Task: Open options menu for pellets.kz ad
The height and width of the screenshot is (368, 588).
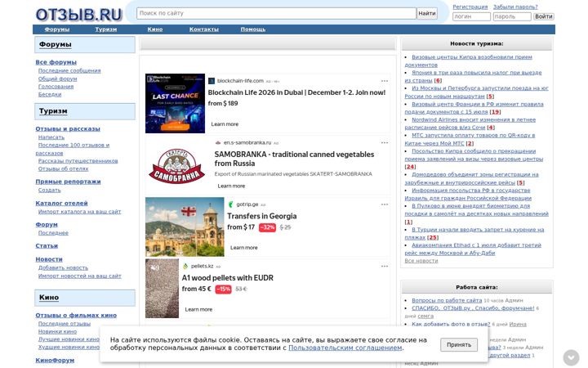Action: pos(385,267)
